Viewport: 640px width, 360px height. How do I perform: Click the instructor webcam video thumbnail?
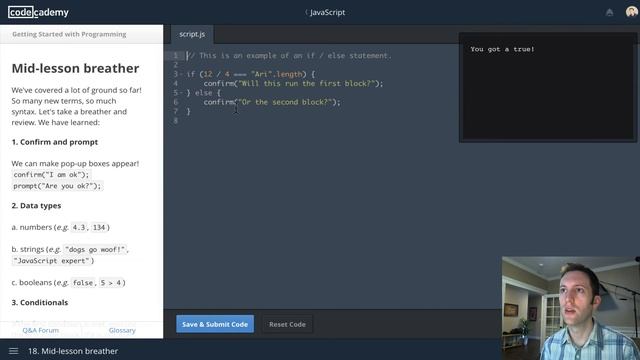(571, 308)
